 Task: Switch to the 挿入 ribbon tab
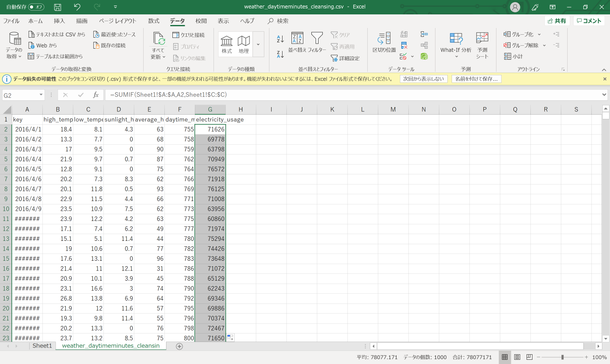pos(59,21)
